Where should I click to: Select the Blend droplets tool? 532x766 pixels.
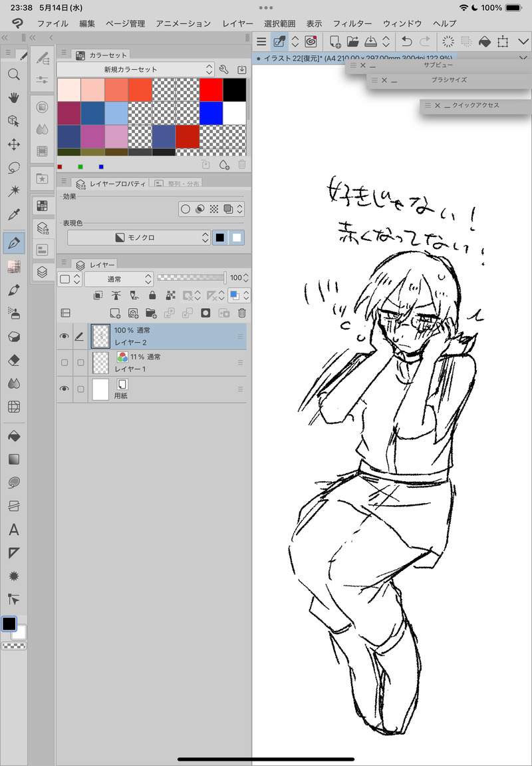point(14,383)
